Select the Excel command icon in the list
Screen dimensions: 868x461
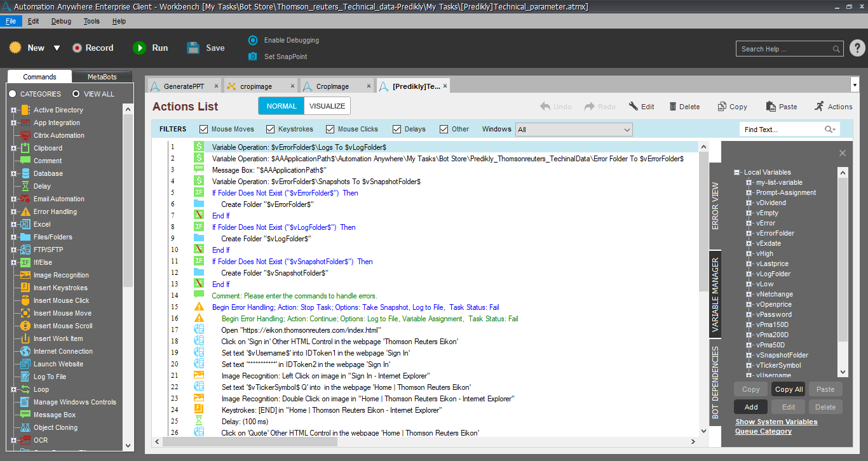(x=25, y=224)
